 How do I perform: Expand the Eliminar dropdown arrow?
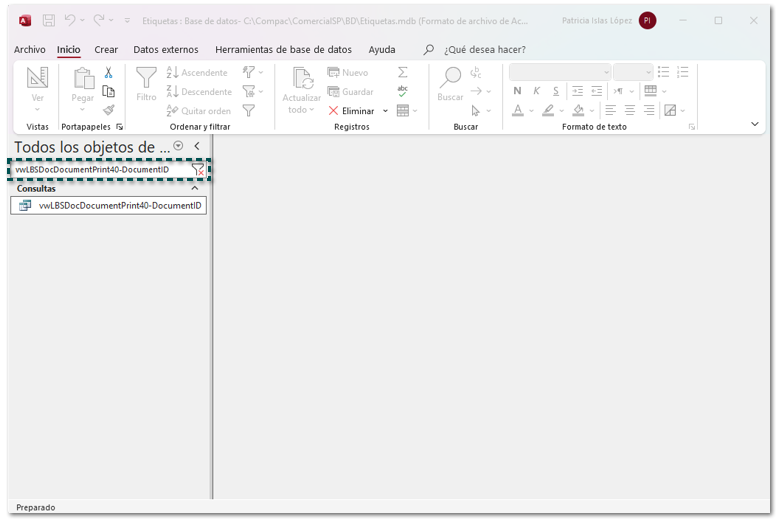386,111
